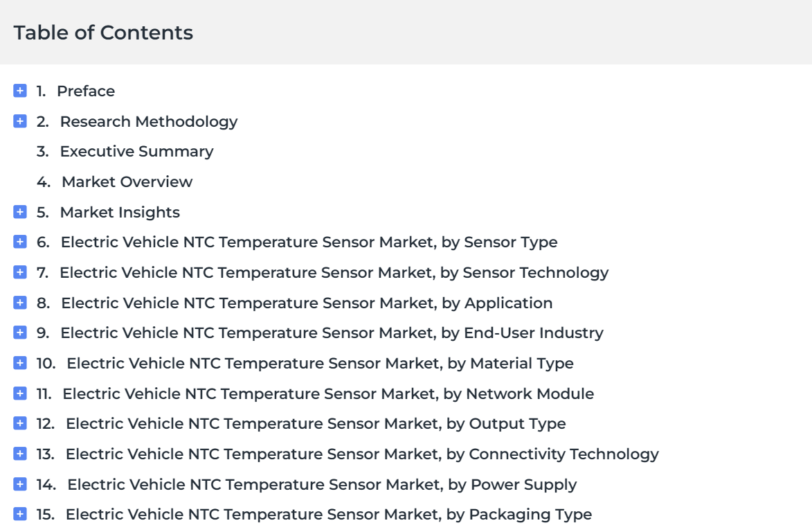The image size is (812, 532).
Task: Click plus icon beside by Material Type
Action: [x=19, y=363]
